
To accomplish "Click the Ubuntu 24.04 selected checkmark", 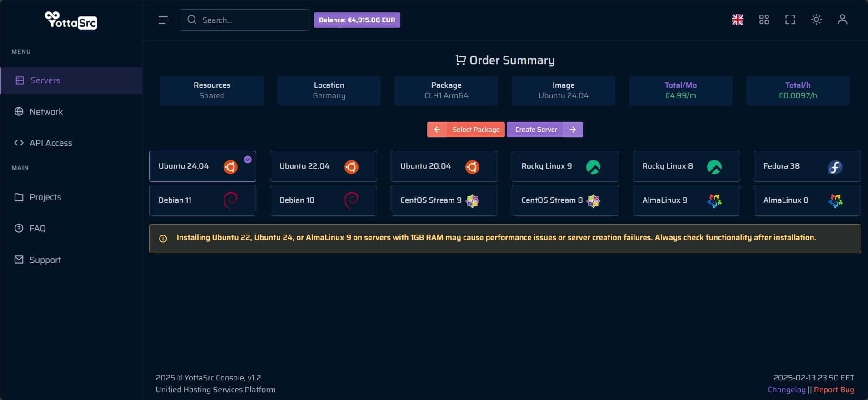I will [x=248, y=159].
